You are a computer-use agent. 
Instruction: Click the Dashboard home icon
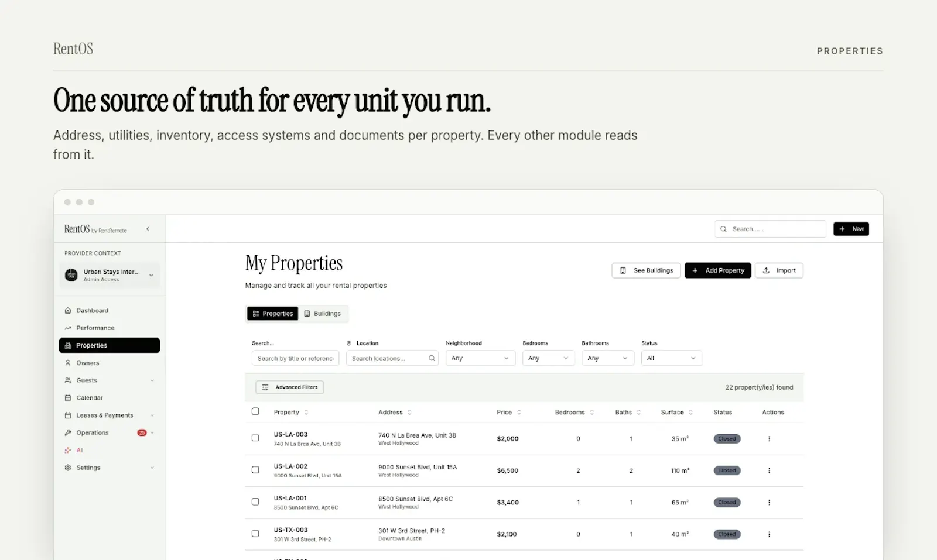tap(68, 311)
